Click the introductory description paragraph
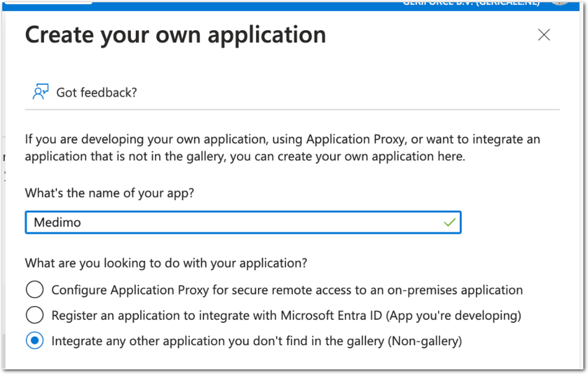The image size is (588, 374). [x=282, y=148]
